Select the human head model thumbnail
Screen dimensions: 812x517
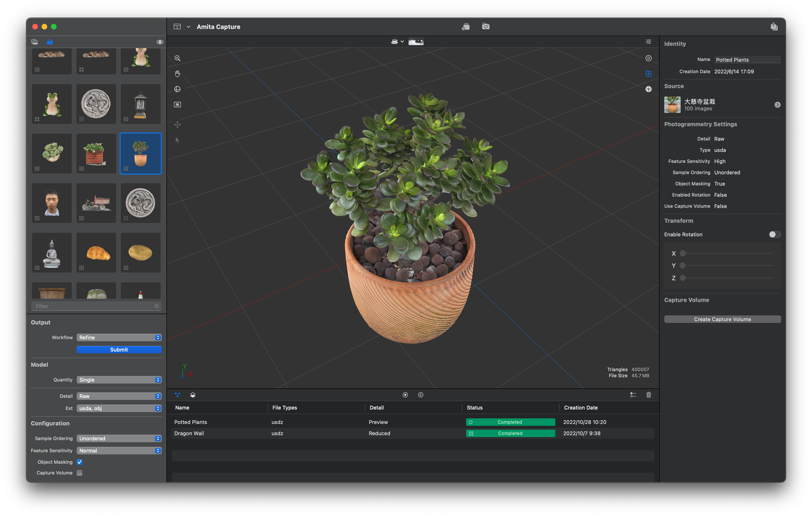(52, 203)
